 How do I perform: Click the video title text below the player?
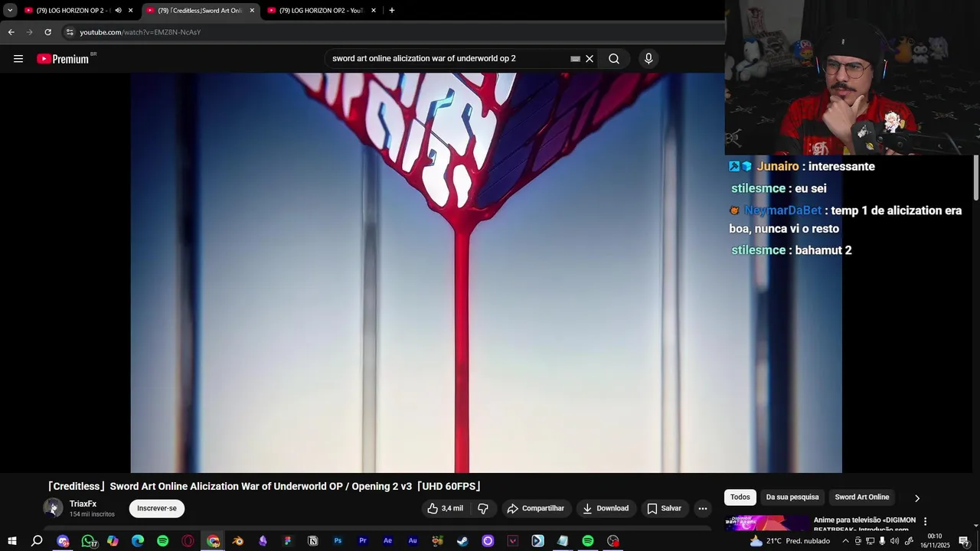click(263, 487)
